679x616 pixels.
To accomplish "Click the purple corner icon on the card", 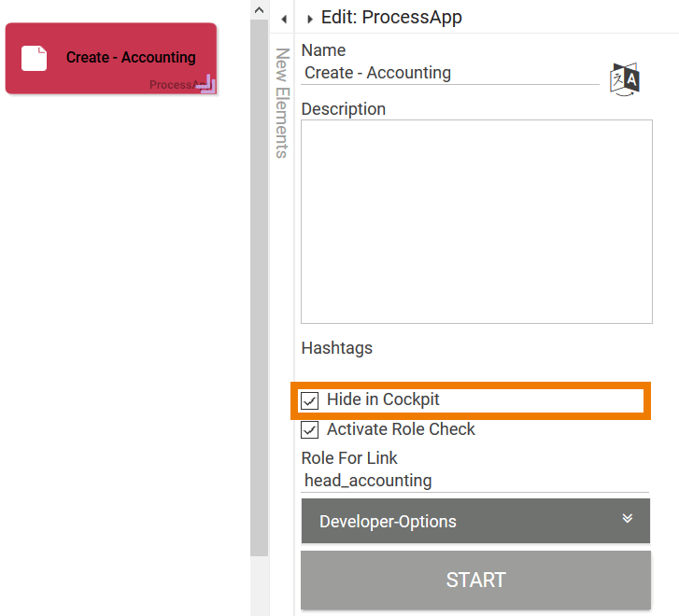I will pos(206,85).
